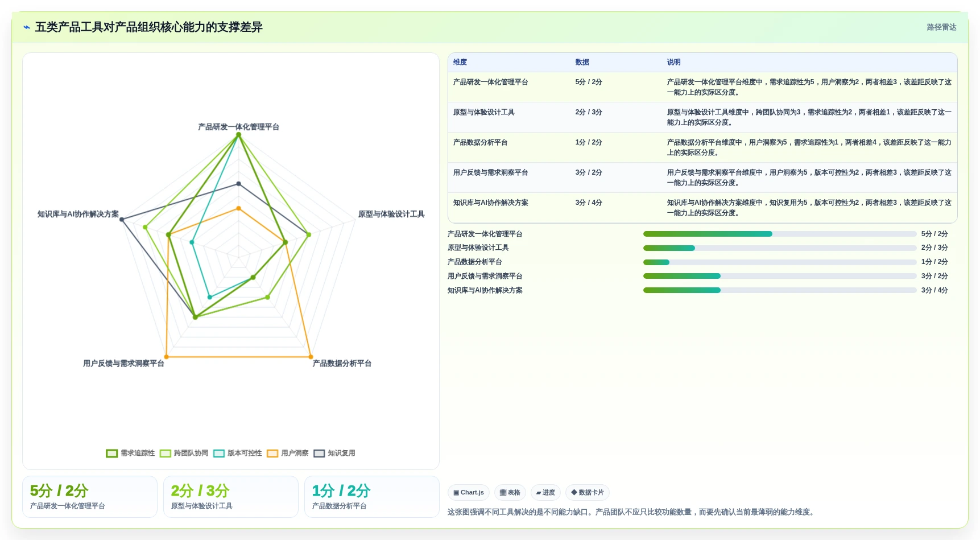Click radar axis label 知识库与AI协作解决方案
Image resolution: width=980 pixels, height=540 pixels.
(x=78, y=215)
